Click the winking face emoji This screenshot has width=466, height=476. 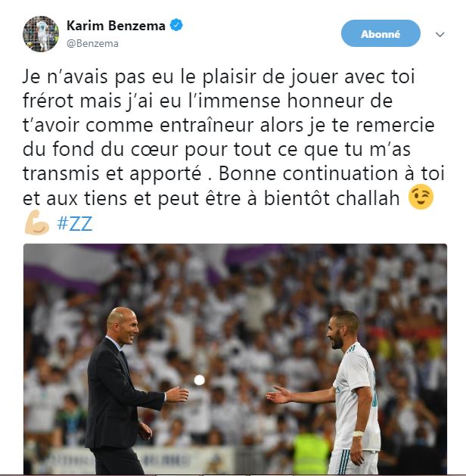coord(421,197)
